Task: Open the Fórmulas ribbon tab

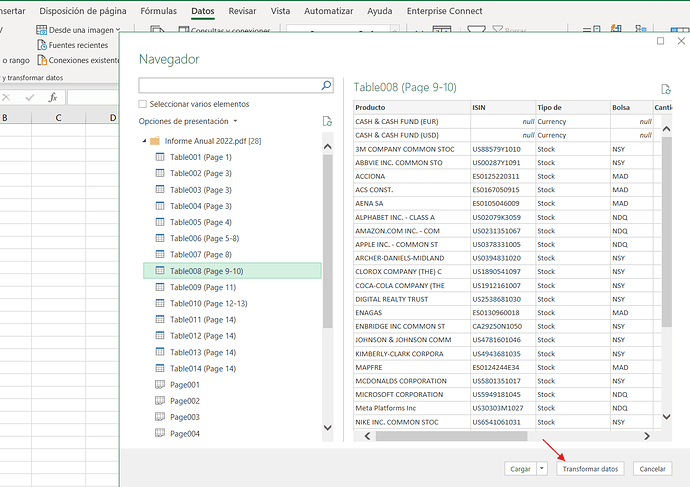Action: point(158,11)
